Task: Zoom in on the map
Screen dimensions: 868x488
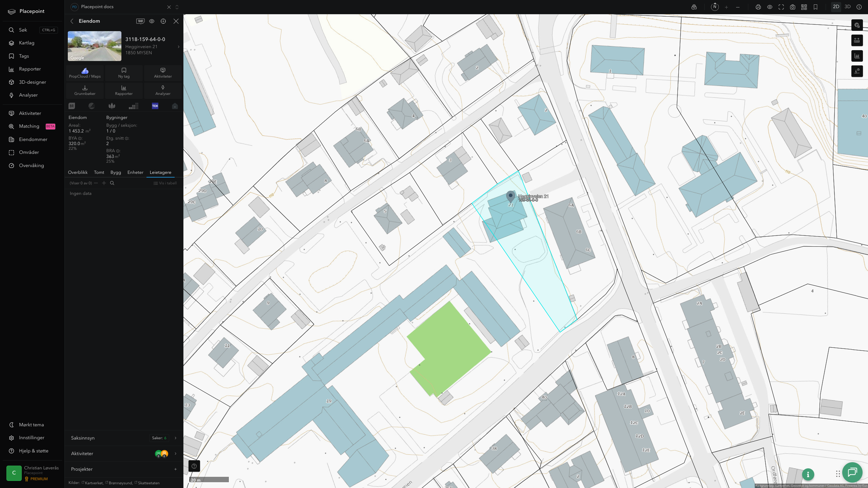Action: pyautogui.click(x=726, y=7)
